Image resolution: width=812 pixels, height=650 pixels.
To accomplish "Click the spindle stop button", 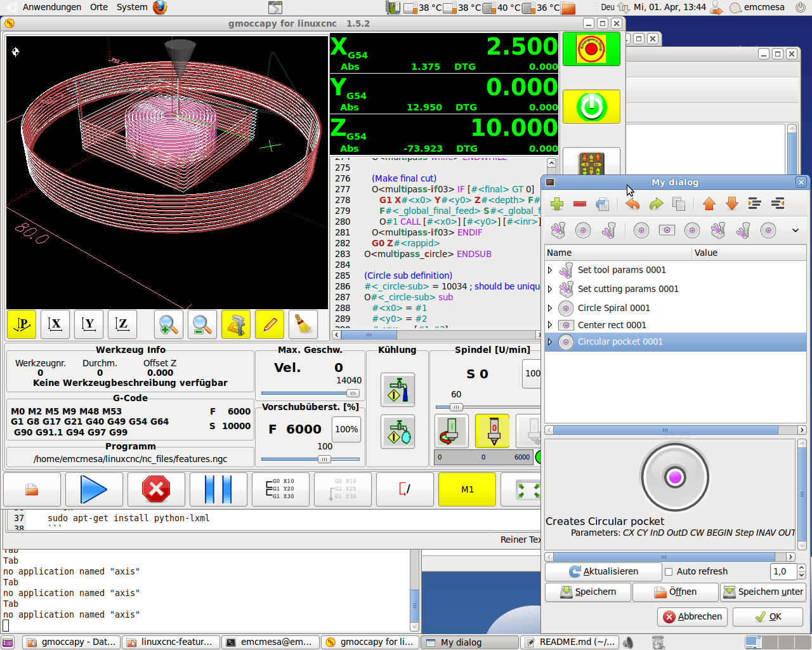I will click(493, 431).
